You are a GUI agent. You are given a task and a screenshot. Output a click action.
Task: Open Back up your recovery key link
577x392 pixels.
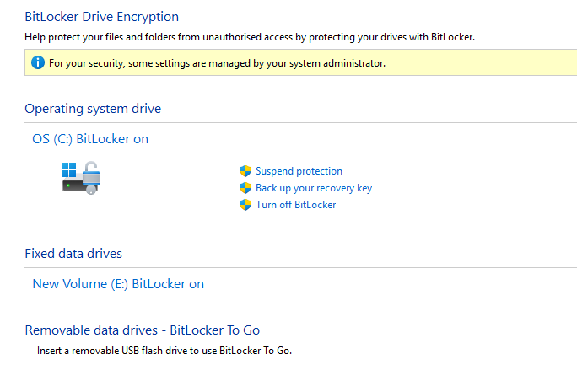(x=314, y=188)
